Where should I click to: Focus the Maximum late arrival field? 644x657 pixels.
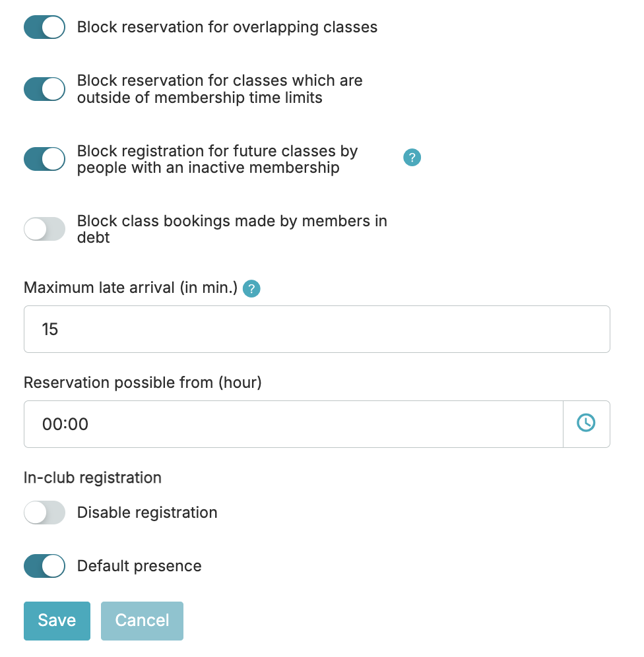[x=317, y=329]
